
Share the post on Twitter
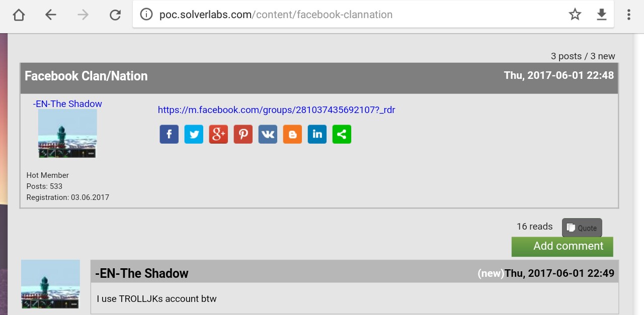194,134
